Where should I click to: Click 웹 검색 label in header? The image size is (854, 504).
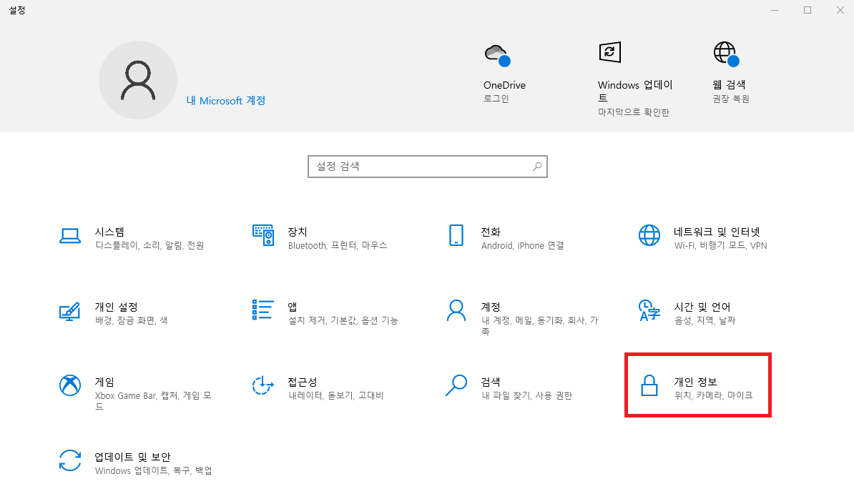(729, 85)
